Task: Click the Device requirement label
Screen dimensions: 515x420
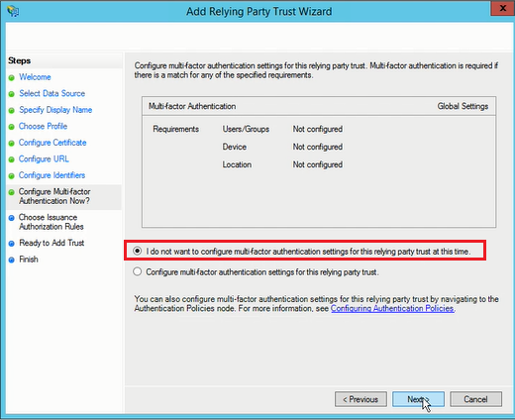Action: click(235, 147)
